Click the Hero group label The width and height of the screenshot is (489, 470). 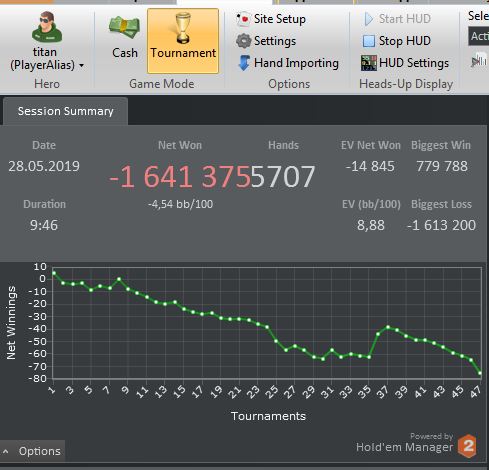(47, 84)
